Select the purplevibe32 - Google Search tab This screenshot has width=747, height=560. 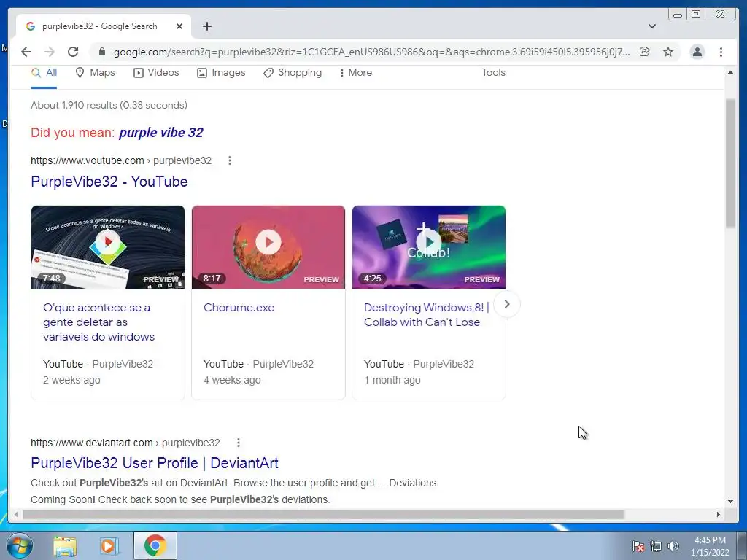point(104,26)
